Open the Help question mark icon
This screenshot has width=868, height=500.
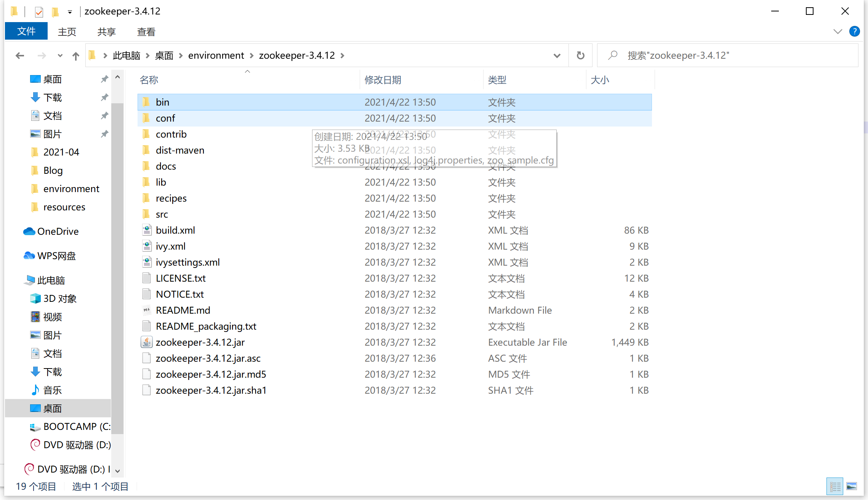point(854,31)
